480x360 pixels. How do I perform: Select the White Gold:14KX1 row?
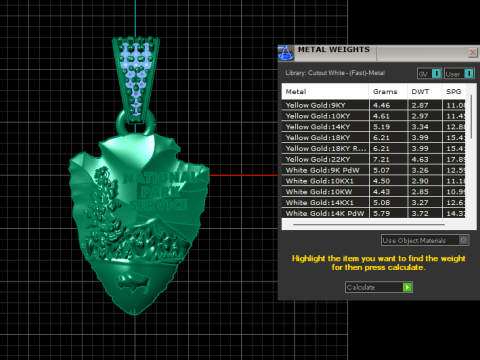(373, 202)
